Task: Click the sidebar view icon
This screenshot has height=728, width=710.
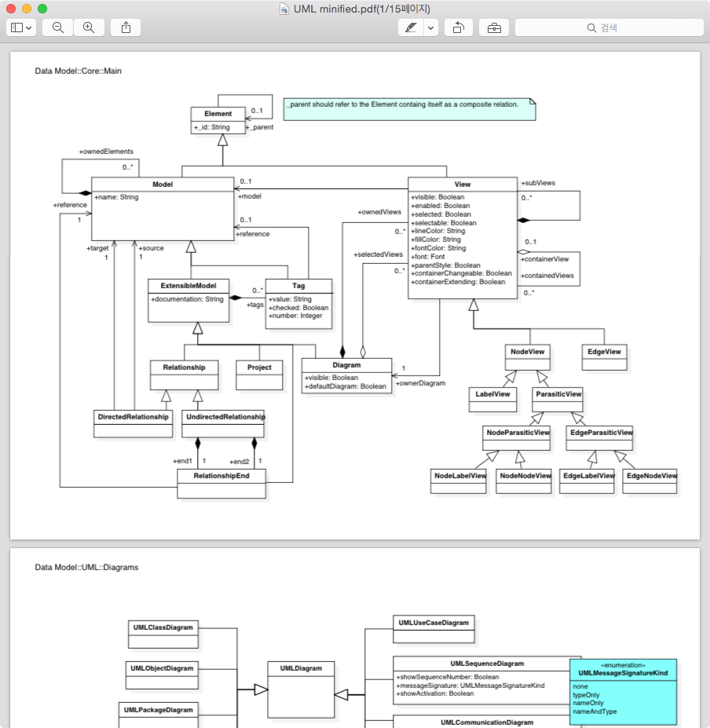Action: tap(16, 27)
